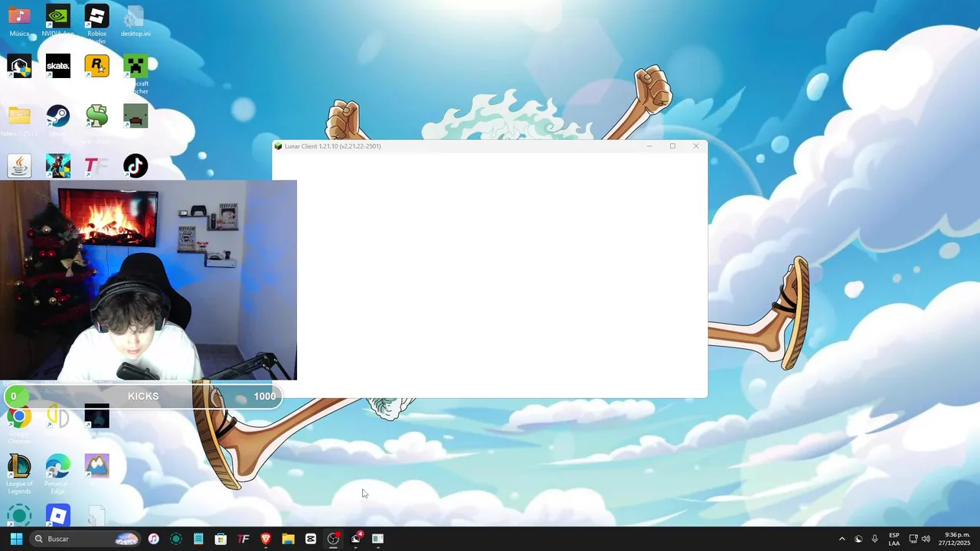The height and width of the screenshot is (551, 980).
Task: Launch the pink TF desktop shortcut
Action: (x=96, y=165)
